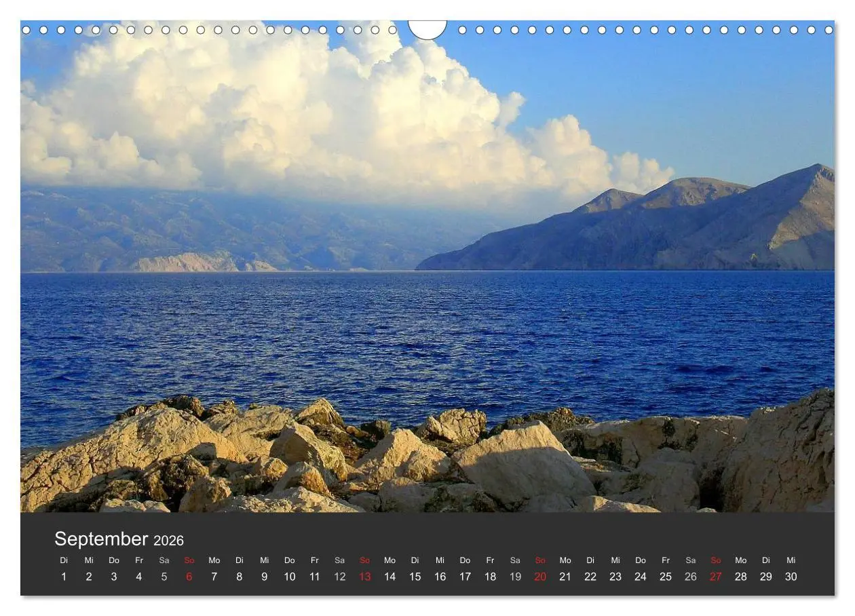Image resolution: width=855 pixels, height=616 pixels.
Task: Click the first Di weekday header
Action: tap(64, 560)
